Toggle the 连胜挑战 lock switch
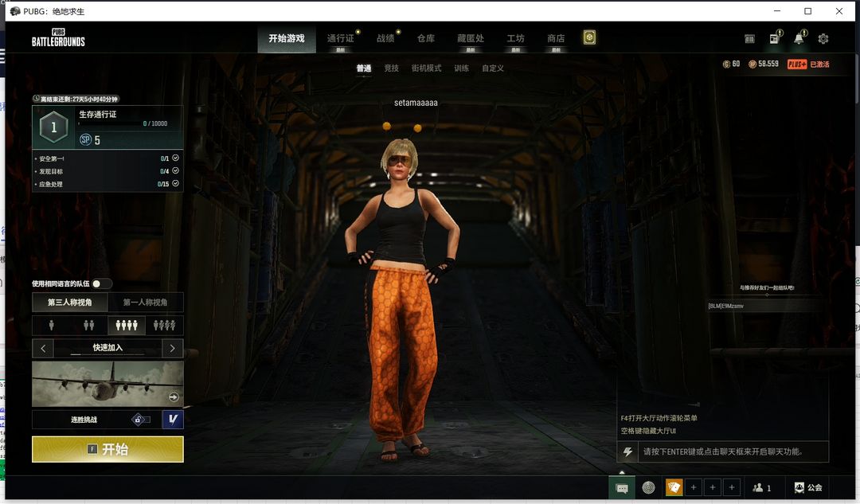The width and height of the screenshot is (860, 504). point(141,420)
